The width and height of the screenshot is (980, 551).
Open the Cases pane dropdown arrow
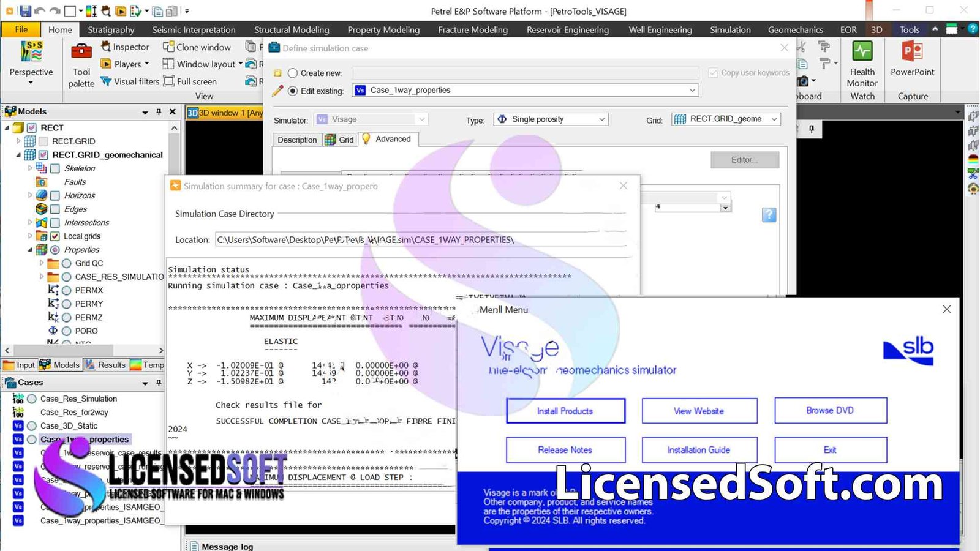click(x=145, y=383)
